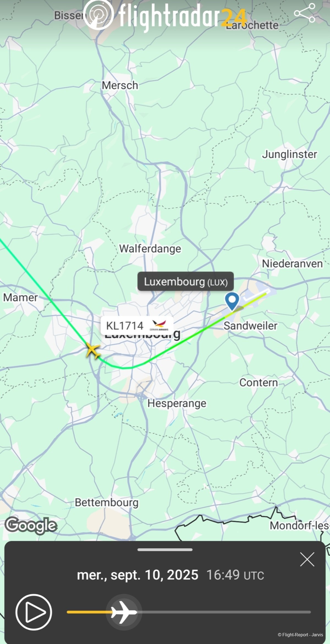Tap the share icon at top right
Screen dimensions: 330x644
pos(304,13)
